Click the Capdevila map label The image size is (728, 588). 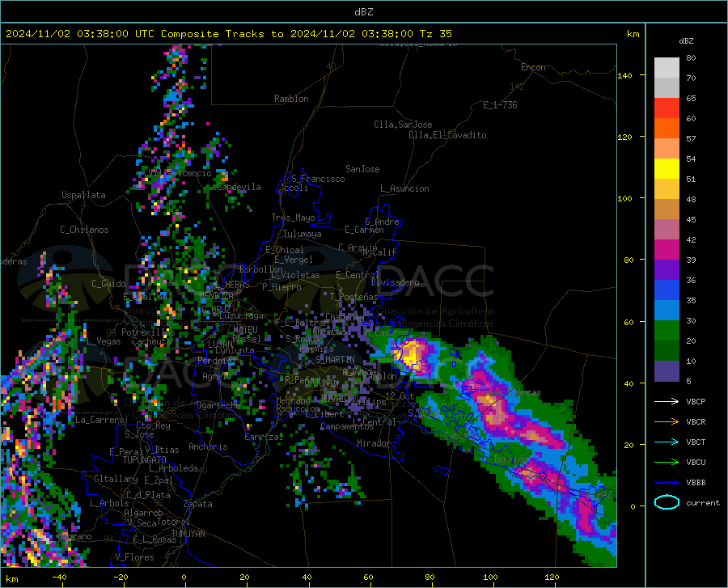[x=239, y=187]
